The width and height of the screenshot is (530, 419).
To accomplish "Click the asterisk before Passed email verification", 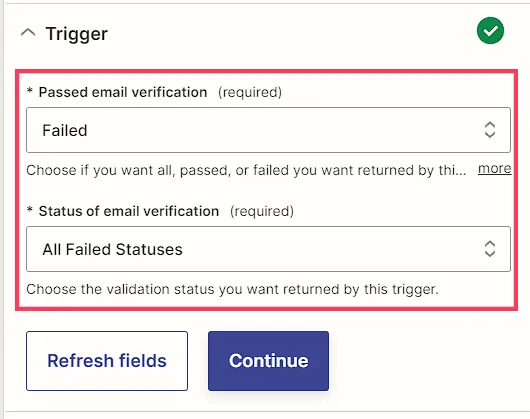I will click(x=30, y=91).
